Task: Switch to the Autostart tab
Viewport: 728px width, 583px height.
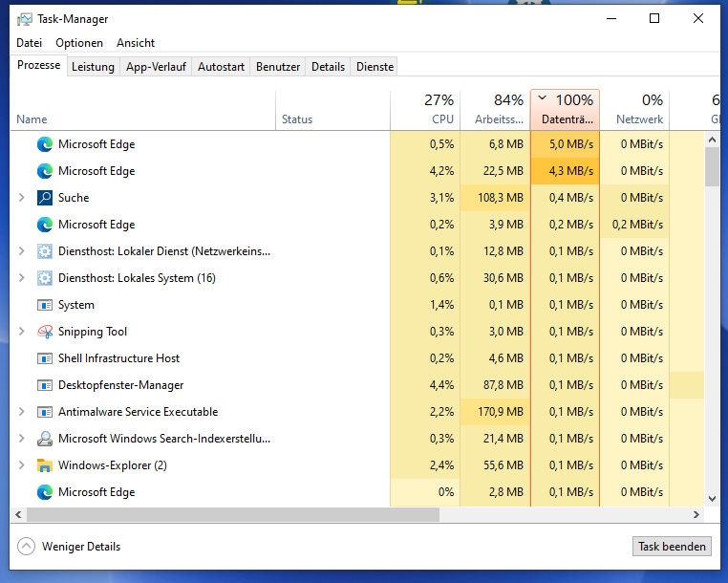Action: click(221, 67)
